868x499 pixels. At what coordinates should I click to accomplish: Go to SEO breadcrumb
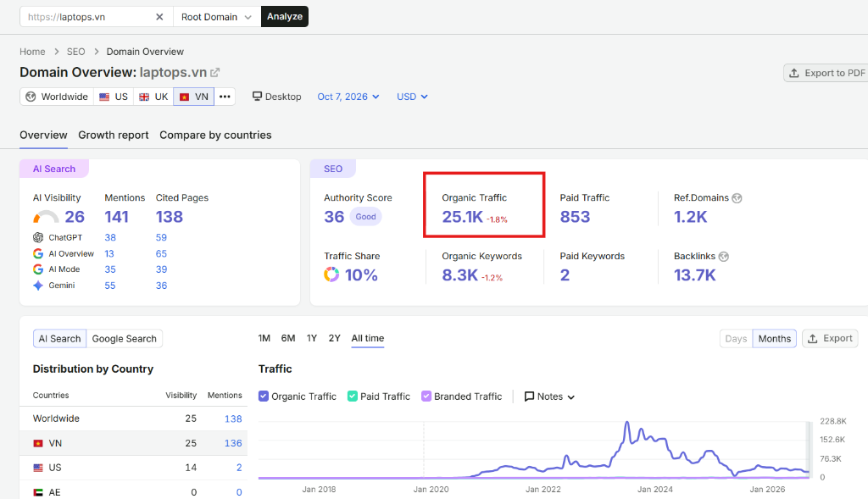pos(75,52)
